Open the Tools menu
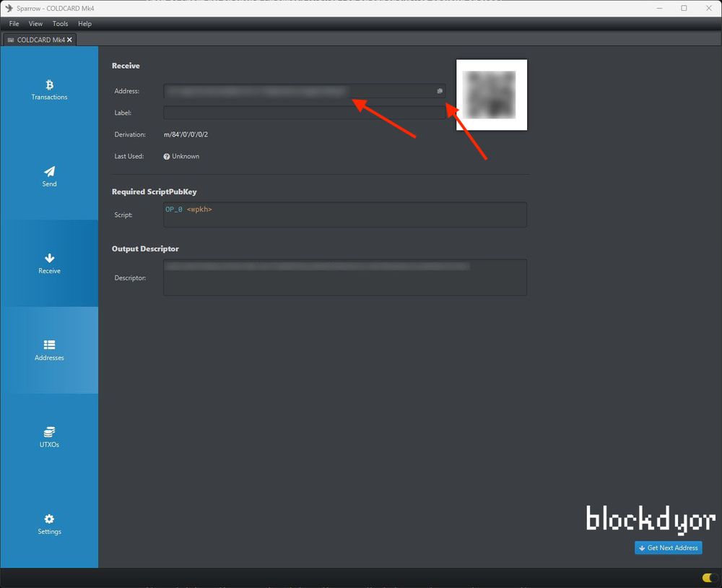Viewport: 722px width, 588px height. [60, 23]
